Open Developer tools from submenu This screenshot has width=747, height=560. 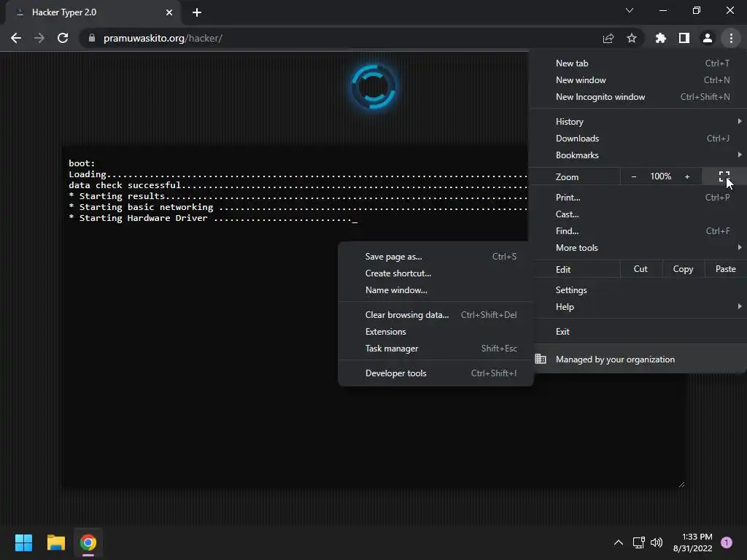pos(436,373)
